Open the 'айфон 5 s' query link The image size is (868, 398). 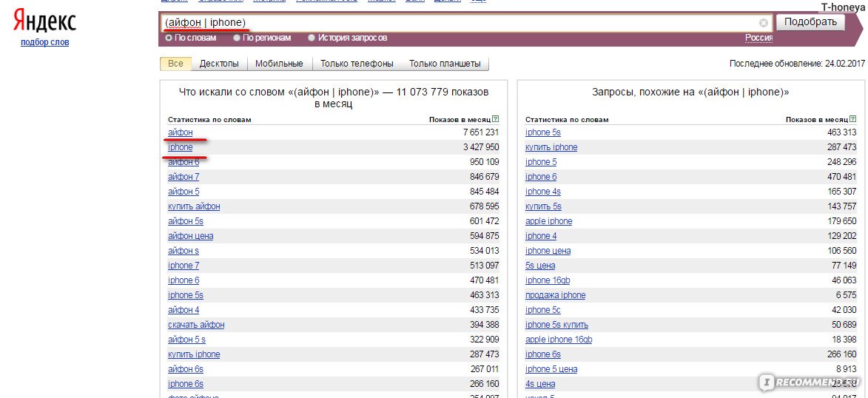pos(186,340)
